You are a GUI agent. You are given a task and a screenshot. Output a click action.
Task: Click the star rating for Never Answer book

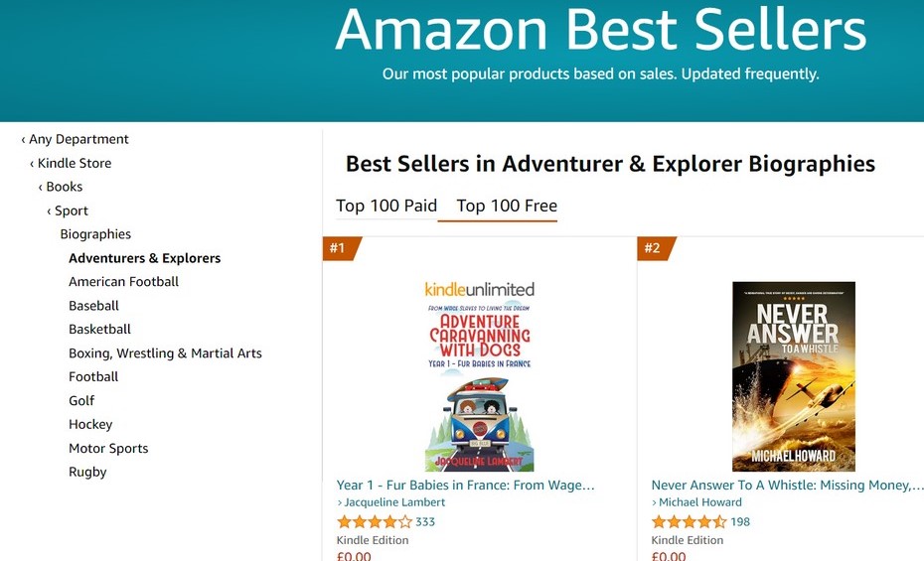(x=689, y=521)
